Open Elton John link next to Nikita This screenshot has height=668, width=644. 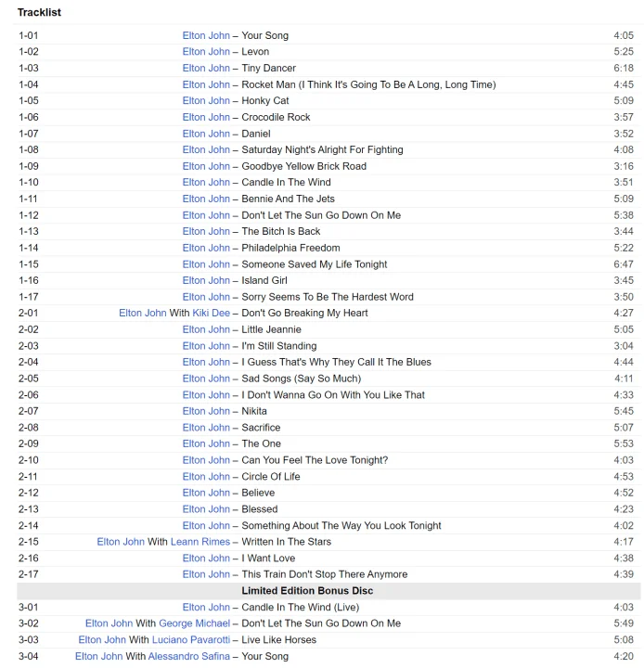coord(206,411)
